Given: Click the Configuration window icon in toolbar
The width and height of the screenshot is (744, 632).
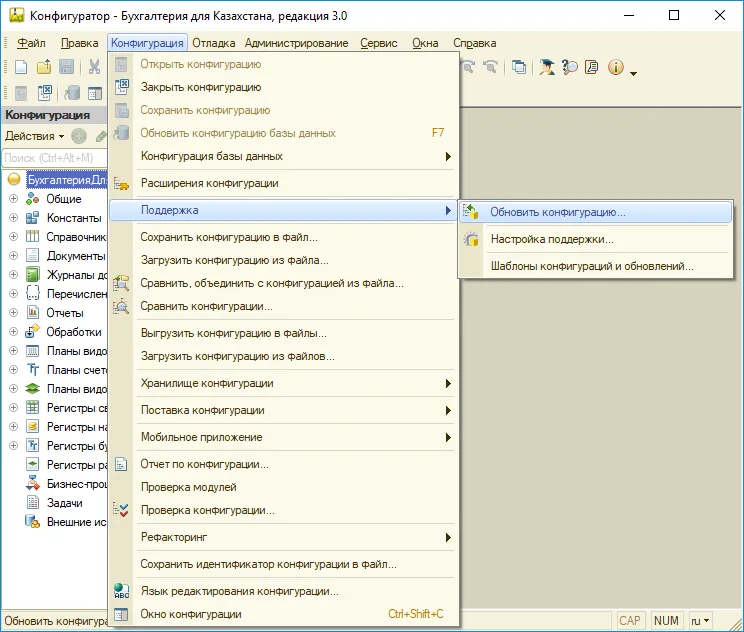Looking at the screenshot, I should (95, 93).
